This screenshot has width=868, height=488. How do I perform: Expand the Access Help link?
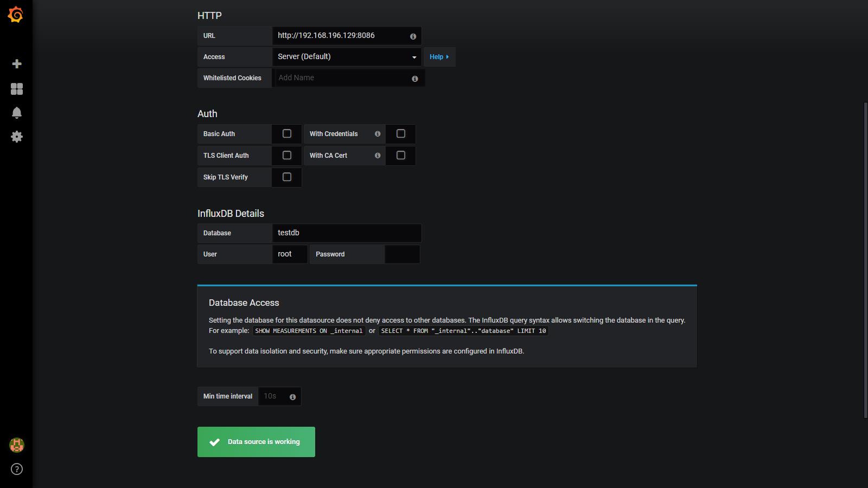pos(439,57)
